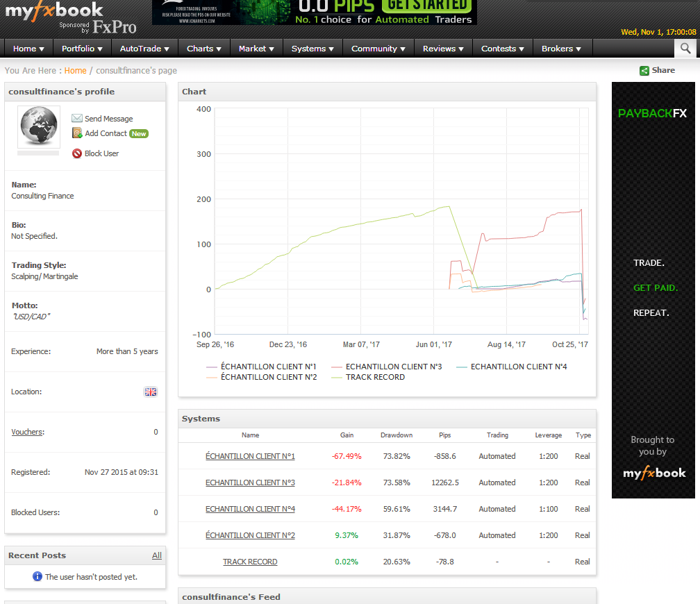Viewport: 700px width, 604px height.
Task: Click the PaybackFX advertisement banner
Action: click(653, 290)
